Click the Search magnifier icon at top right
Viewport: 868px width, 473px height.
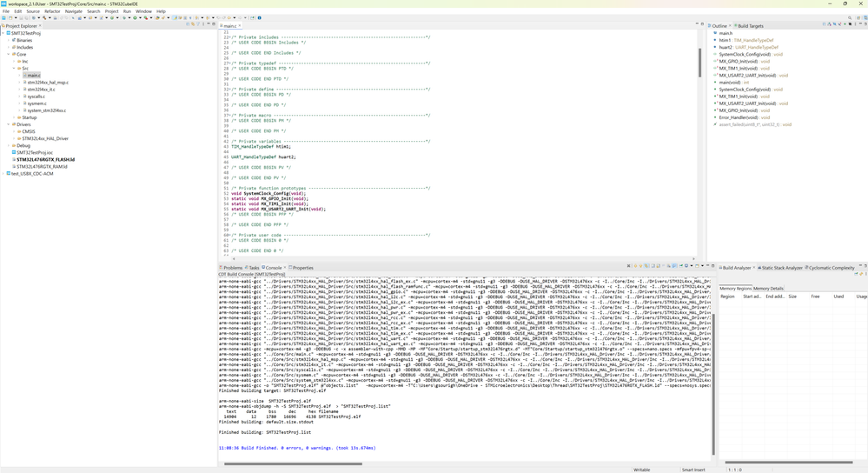point(850,17)
